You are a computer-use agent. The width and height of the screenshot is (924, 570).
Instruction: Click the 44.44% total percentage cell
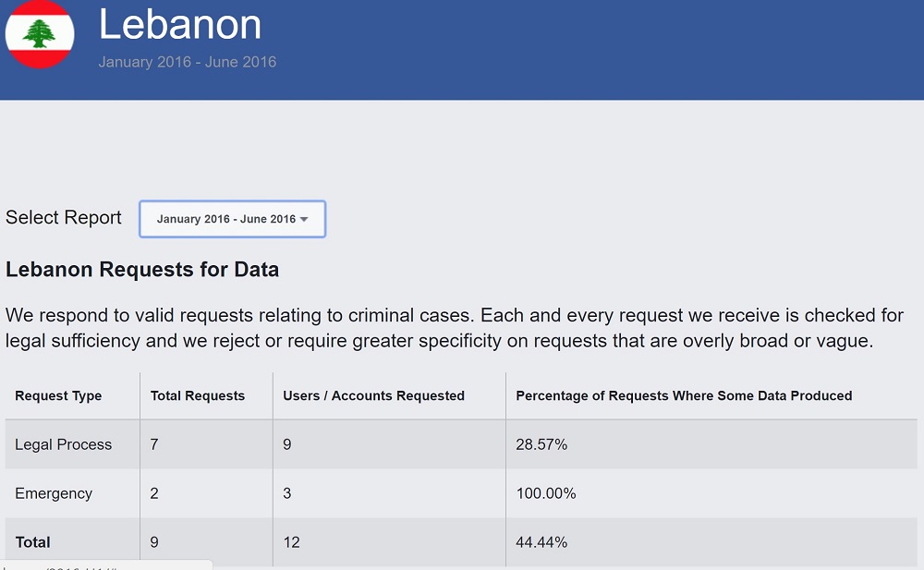tap(541, 542)
